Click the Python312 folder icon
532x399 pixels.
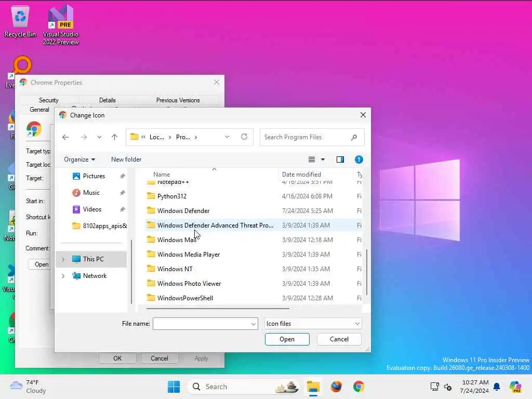pyautogui.click(x=151, y=196)
